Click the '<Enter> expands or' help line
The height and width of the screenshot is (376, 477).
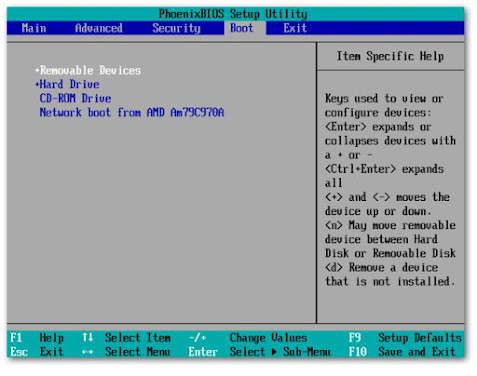pos(378,127)
